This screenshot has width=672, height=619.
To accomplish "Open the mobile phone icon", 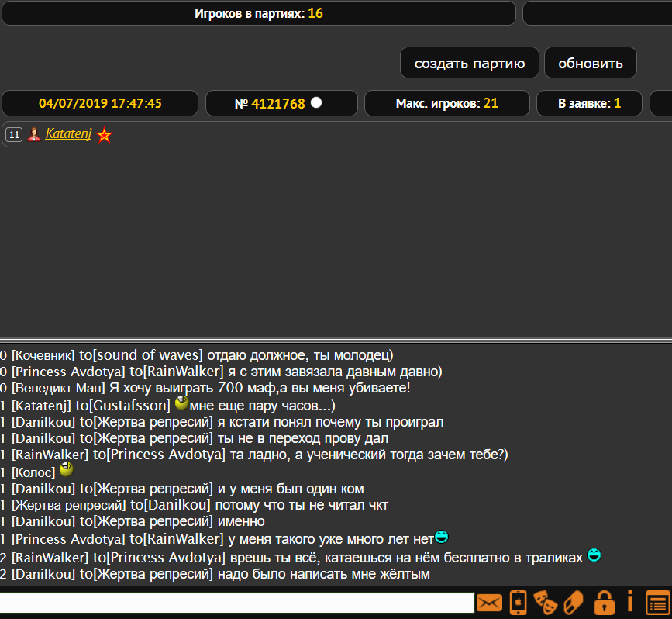I will pos(518,603).
